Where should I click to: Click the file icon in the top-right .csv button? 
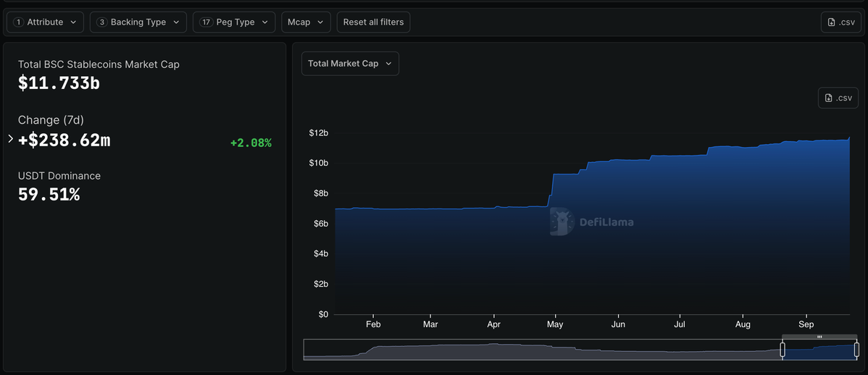point(832,22)
